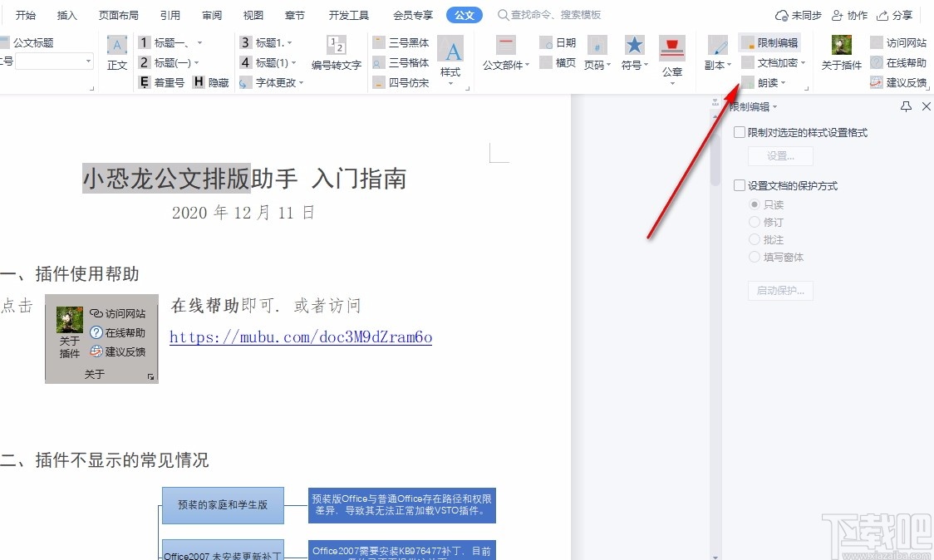Click the 分享 share button
This screenshot has height=560, width=934.
click(902, 14)
